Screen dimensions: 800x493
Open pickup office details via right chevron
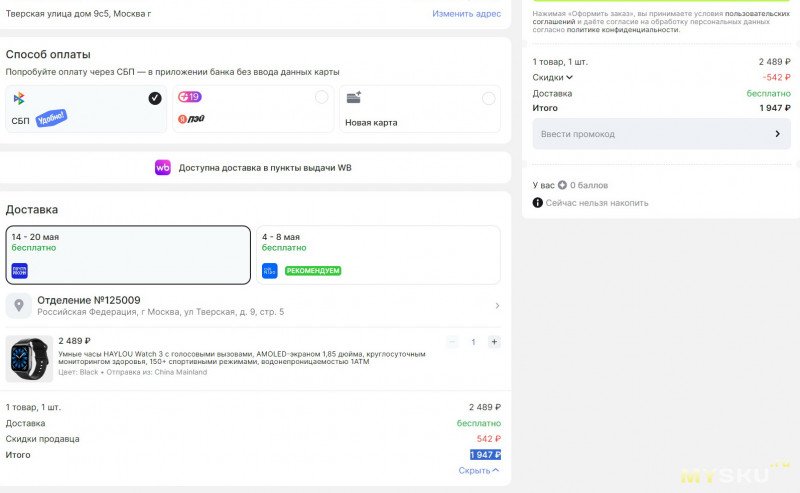[x=497, y=306]
